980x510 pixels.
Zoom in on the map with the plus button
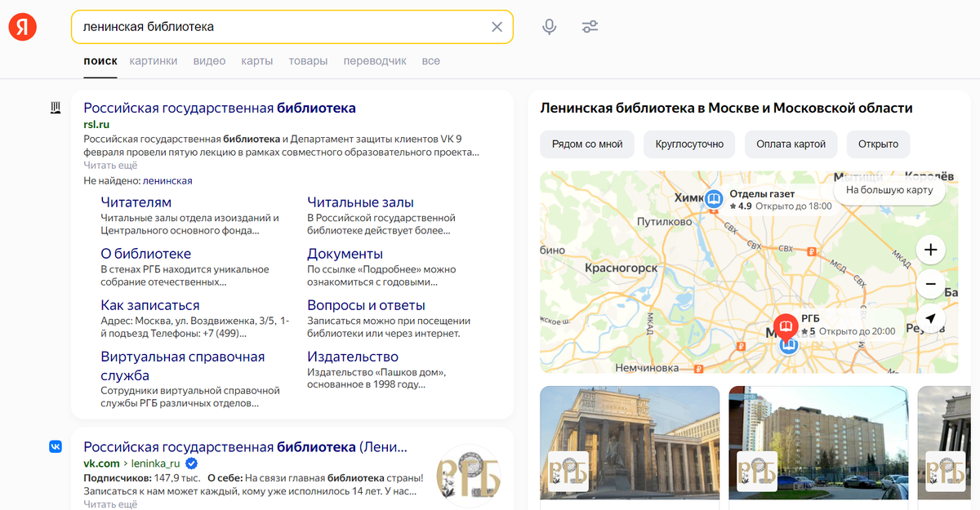tap(931, 250)
